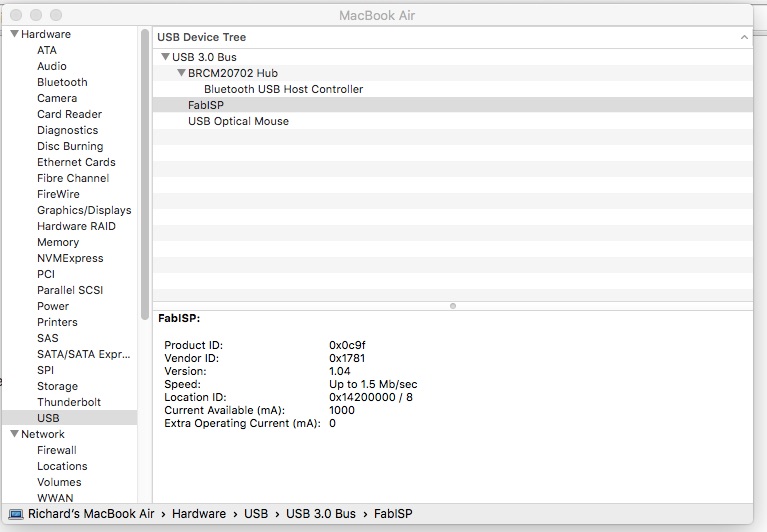Click the red close window button

(16, 15)
